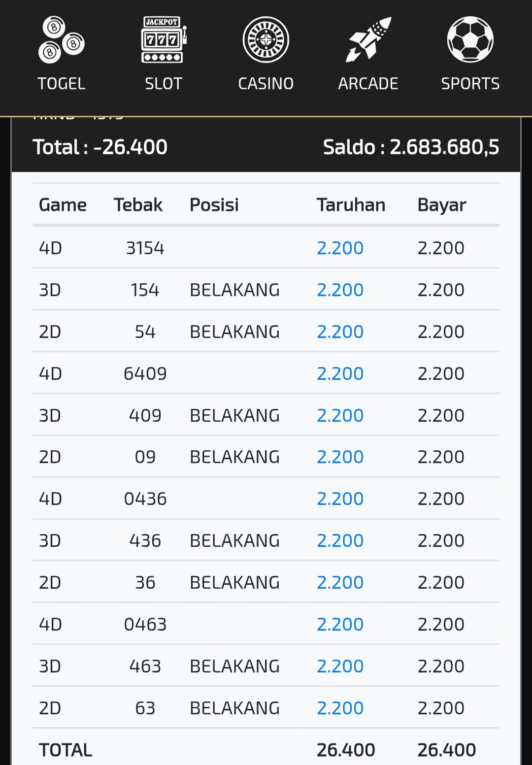The height and width of the screenshot is (765, 532).
Task: Open the Sports soccer ball icon
Action: pos(470,40)
